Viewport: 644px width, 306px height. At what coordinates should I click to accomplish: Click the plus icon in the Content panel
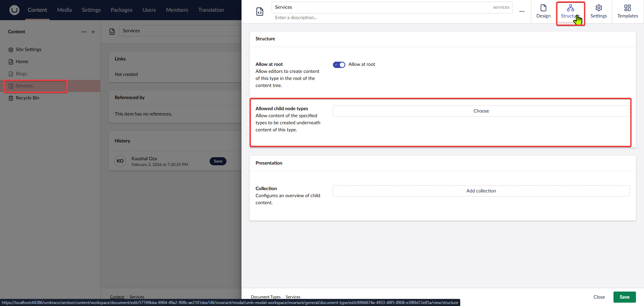point(93,32)
